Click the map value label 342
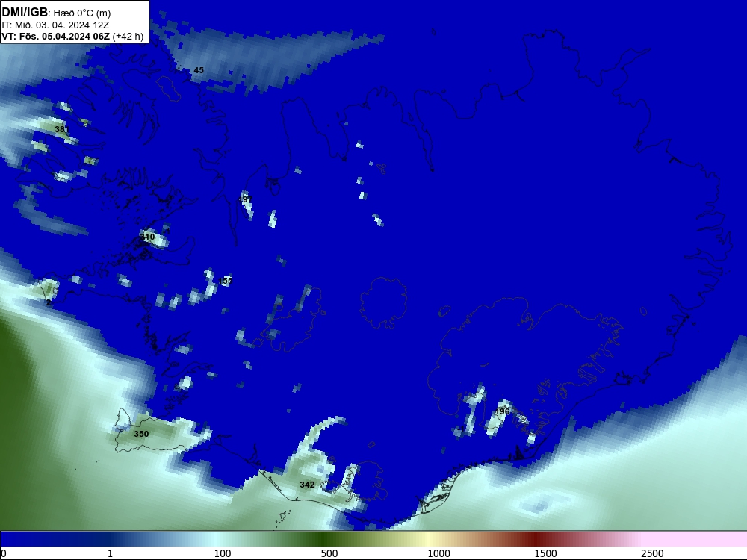 coord(307,485)
